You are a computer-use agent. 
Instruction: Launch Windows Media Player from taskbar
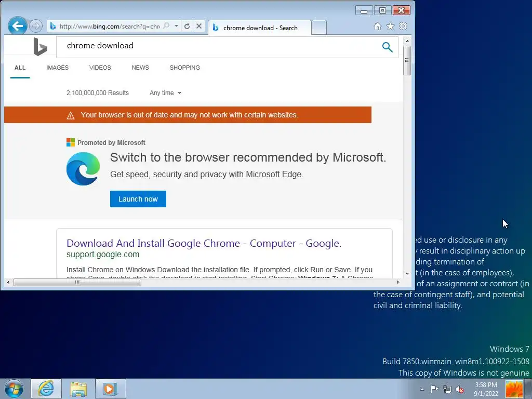tap(110, 389)
